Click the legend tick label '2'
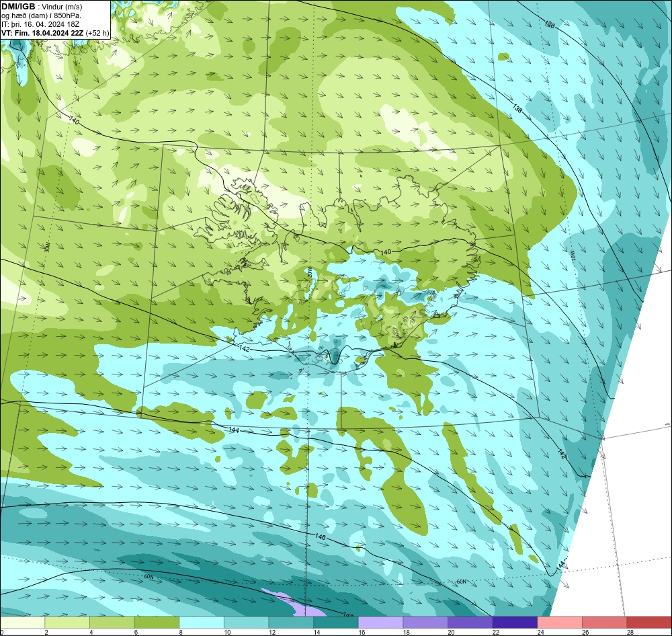Image resolution: width=672 pixels, height=636 pixels. 46,632
